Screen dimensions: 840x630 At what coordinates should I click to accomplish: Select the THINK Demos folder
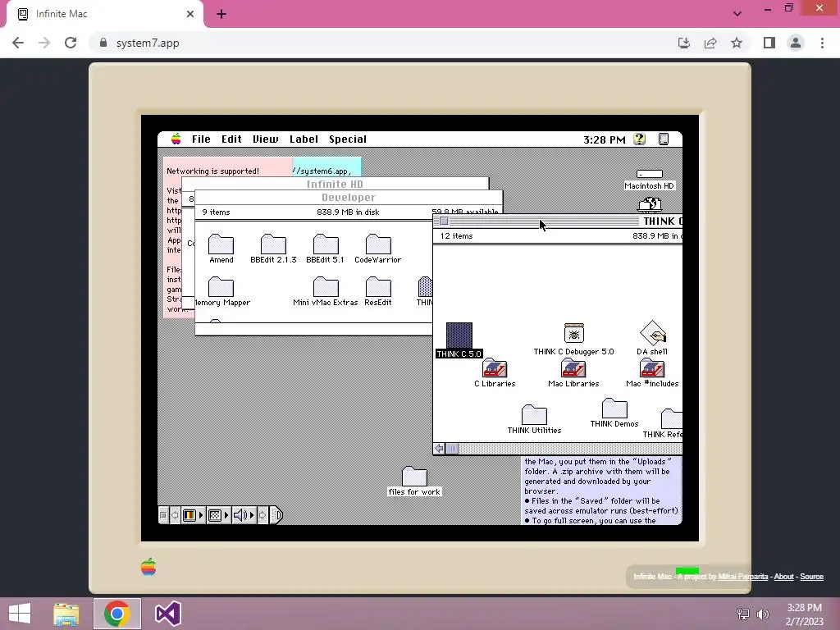point(614,409)
